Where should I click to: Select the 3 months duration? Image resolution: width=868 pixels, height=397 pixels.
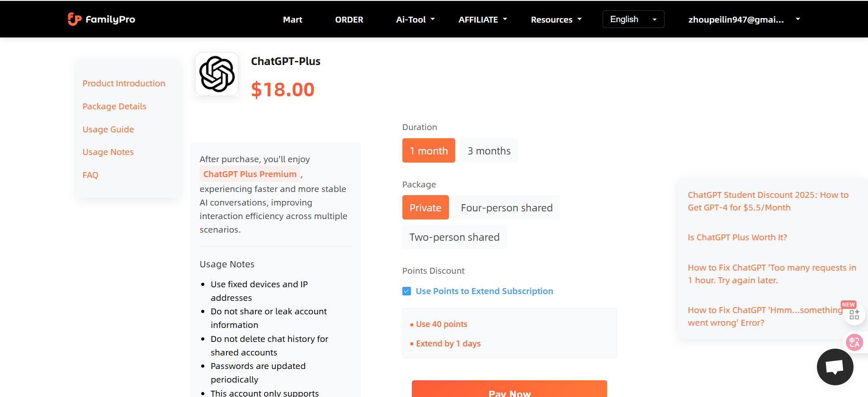489,151
